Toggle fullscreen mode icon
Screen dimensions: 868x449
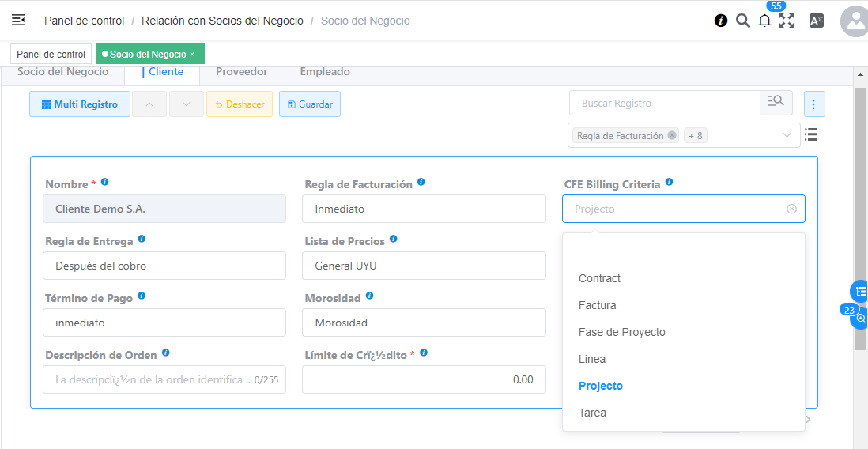click(787, 21)
